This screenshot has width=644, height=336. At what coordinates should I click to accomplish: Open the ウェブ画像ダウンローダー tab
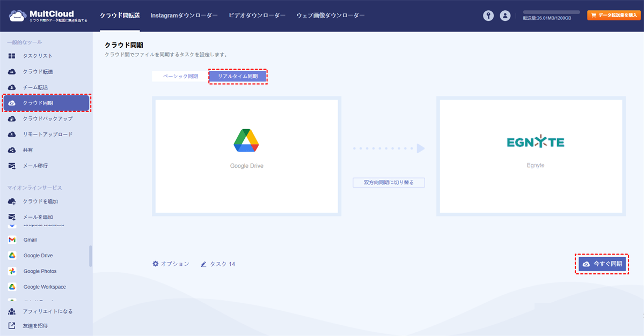pos(331,16)
